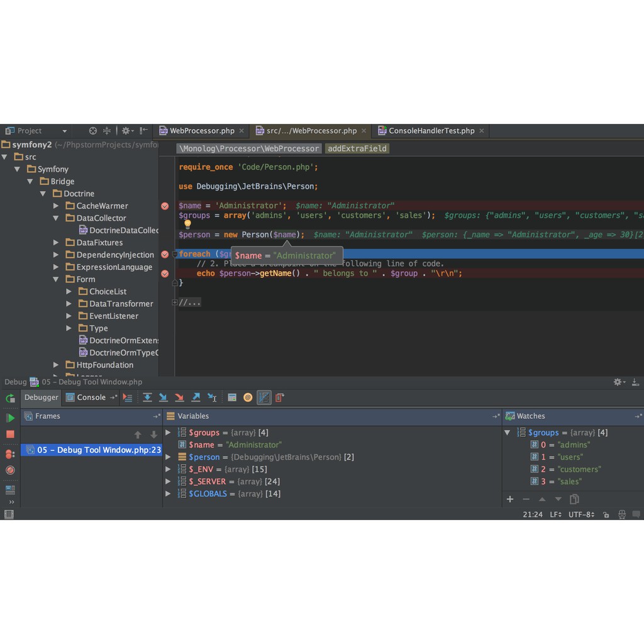Switch to src/.../WebProcessor.php tab
The height and width of the screenshot is (644, 644).
(311, 131)
